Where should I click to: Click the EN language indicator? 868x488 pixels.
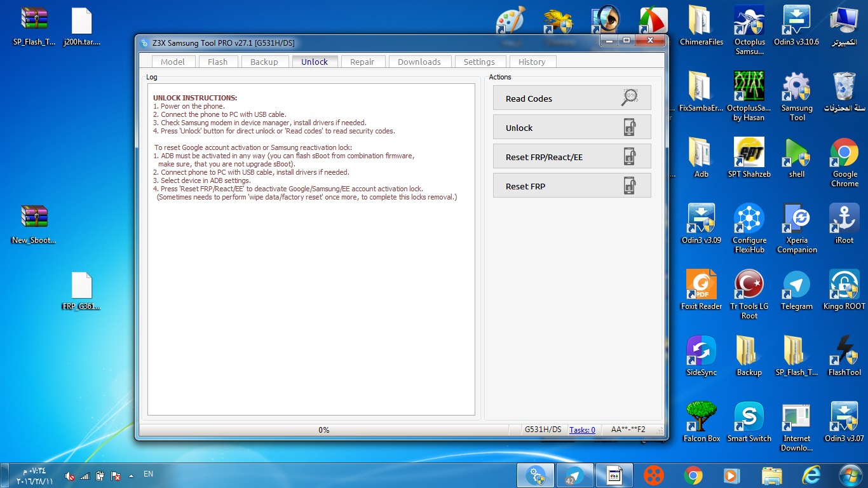tap(148, 474)
